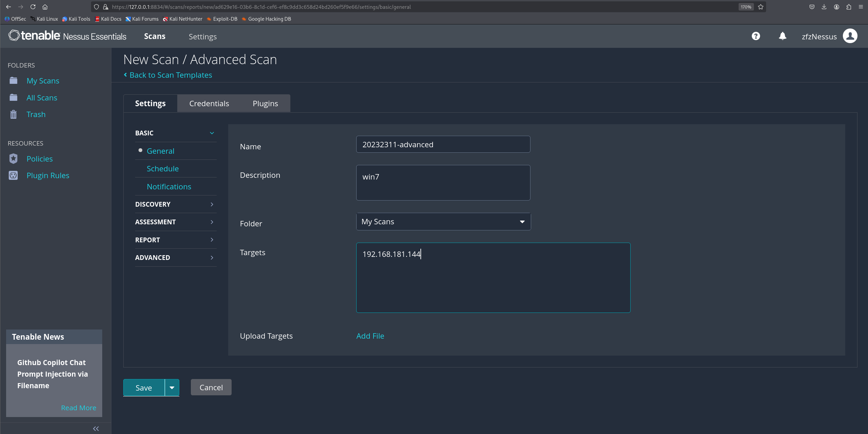Click the My Scans folder icon
The image size is (868, 434).
coord(13,80)
